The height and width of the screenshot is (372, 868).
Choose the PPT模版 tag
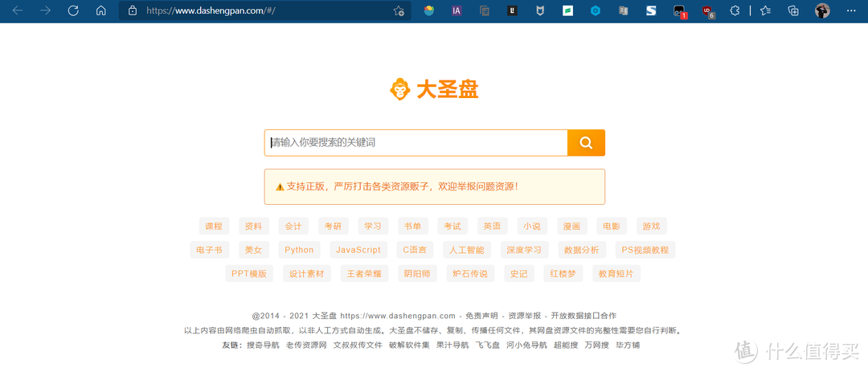(249, 273)
